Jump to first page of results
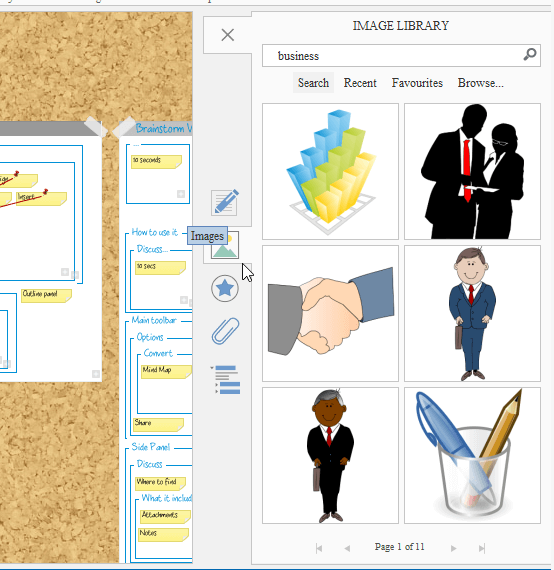The image size is (554, 570). point(319,548)
